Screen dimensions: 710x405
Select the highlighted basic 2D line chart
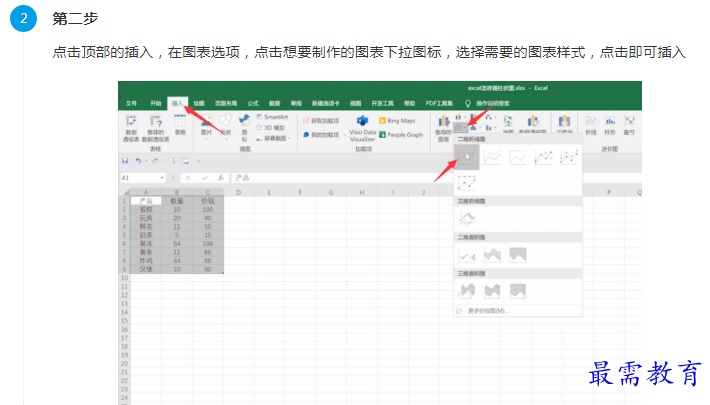(x=466, y=157)
